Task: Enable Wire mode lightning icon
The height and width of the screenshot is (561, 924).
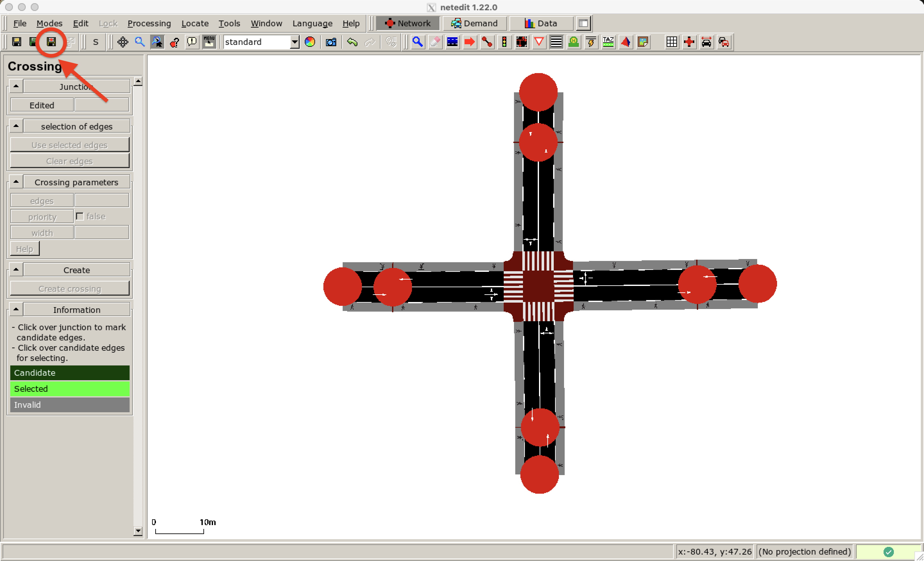Action: [591, 42]
